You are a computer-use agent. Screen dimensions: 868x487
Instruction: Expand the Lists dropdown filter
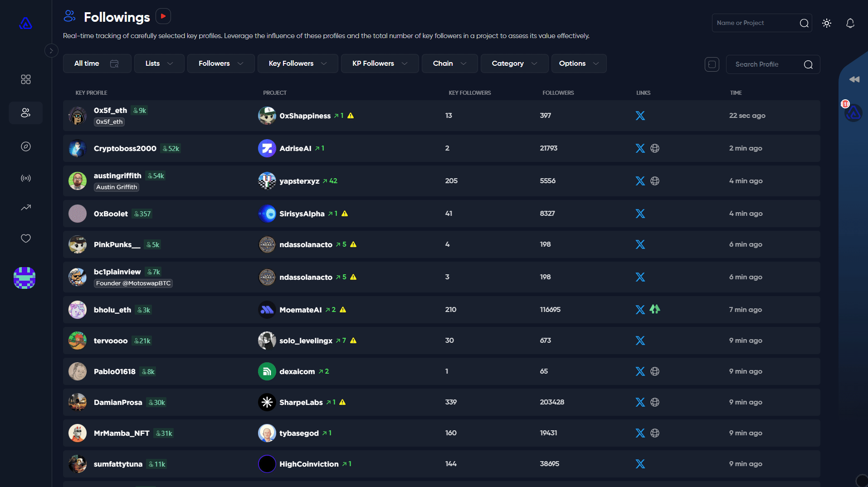click(159, 63)
